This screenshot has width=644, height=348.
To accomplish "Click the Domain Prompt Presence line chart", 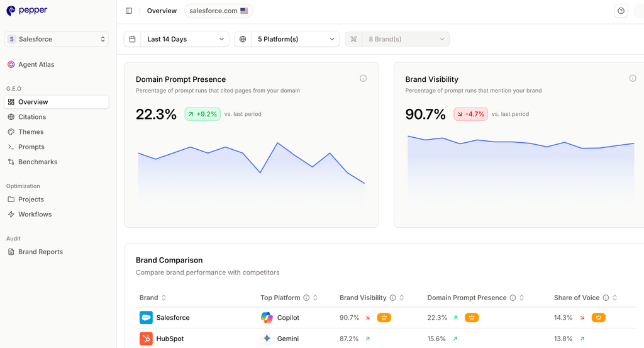I will pyautogui.click(x=252, y=172).
